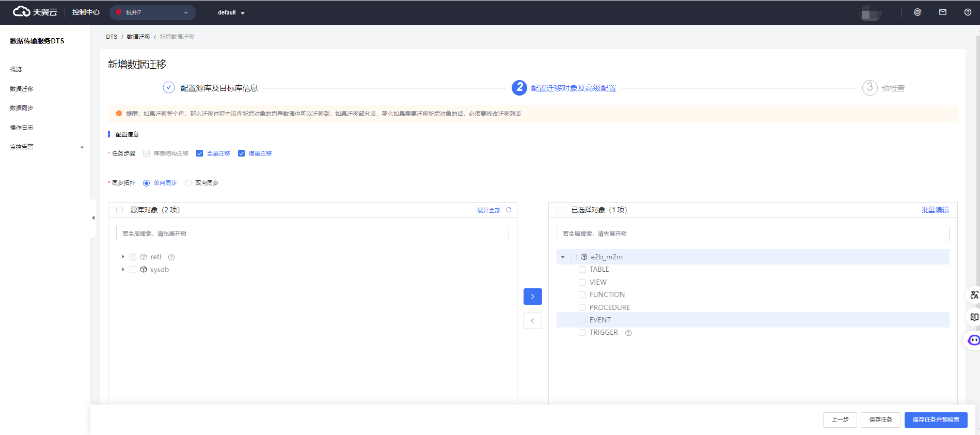Open 数据同步 in the sidebar
The image size is (980, 435).
point(22,108)
